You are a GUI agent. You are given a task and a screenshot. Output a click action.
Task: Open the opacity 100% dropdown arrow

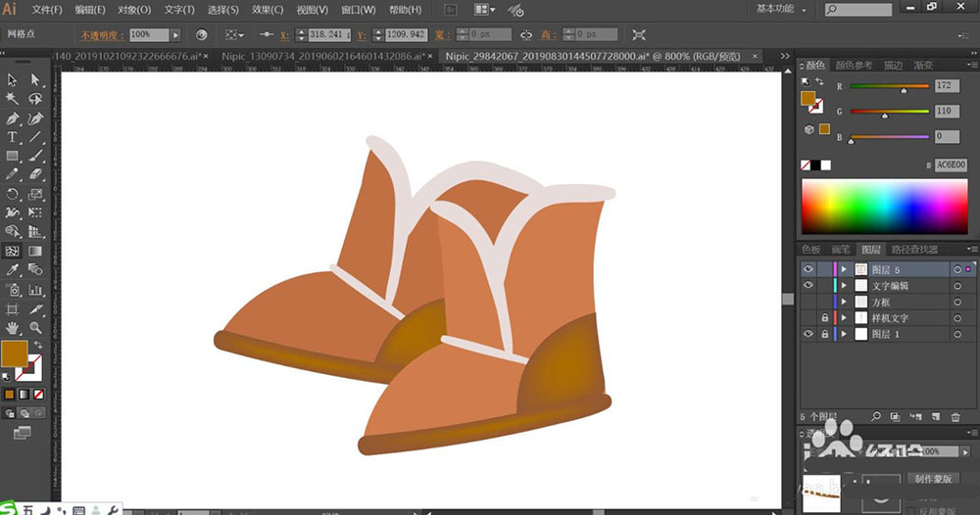pyautogui.click(x=175, y=34)
